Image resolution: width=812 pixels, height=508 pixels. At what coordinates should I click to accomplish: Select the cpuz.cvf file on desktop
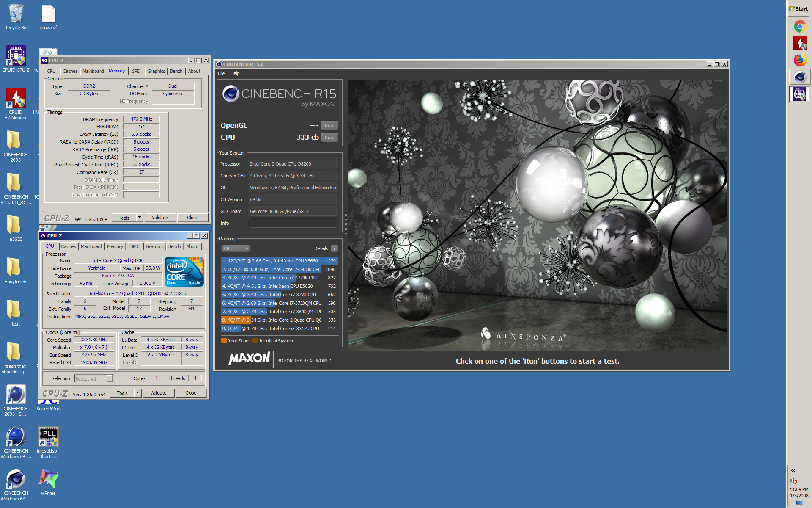click(48, 17)
